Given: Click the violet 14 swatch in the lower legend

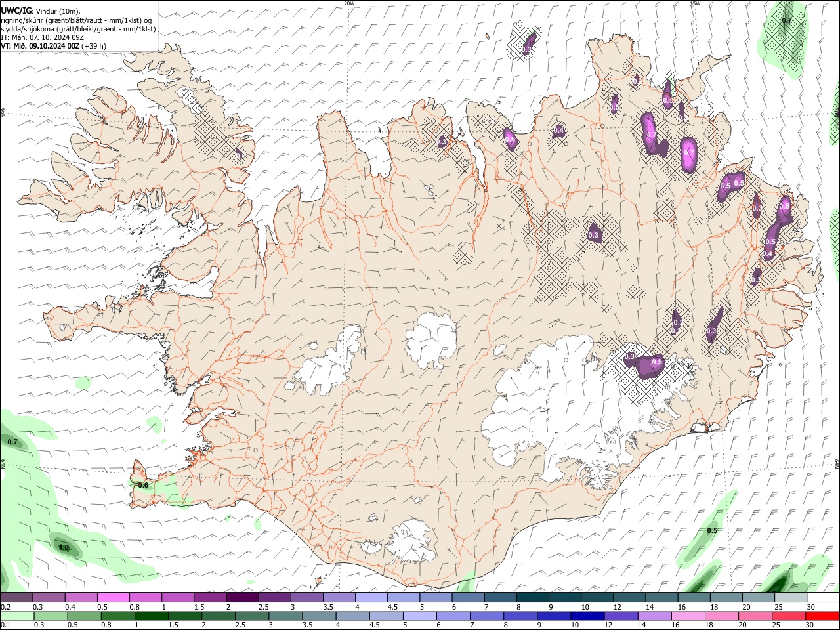Looking at the screenshot, I should (654, 616).
